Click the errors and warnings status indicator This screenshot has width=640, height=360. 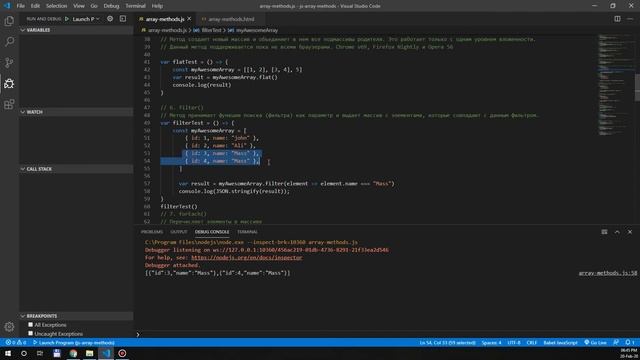point(16,342)
